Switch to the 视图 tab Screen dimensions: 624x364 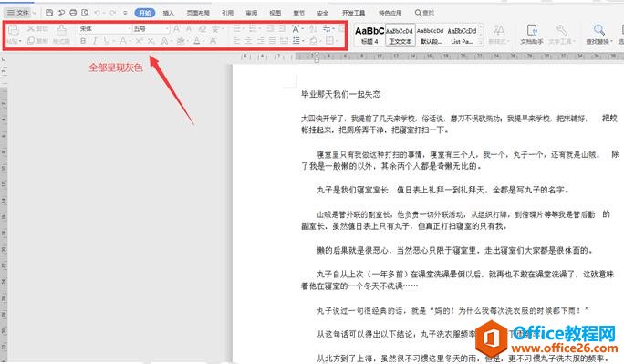point(275,13)
